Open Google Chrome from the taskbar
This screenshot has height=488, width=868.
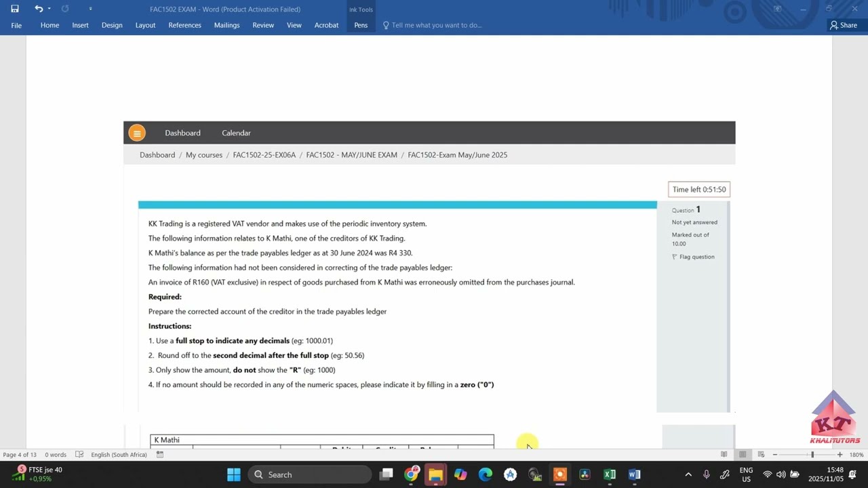pyautogui.click(x=411, y=474)
